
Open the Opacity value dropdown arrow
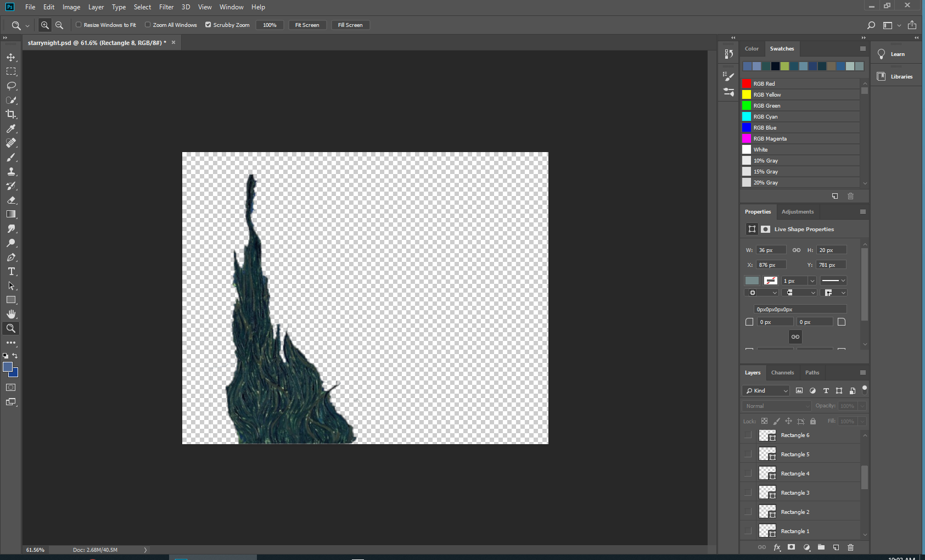[x=862, y=406]
